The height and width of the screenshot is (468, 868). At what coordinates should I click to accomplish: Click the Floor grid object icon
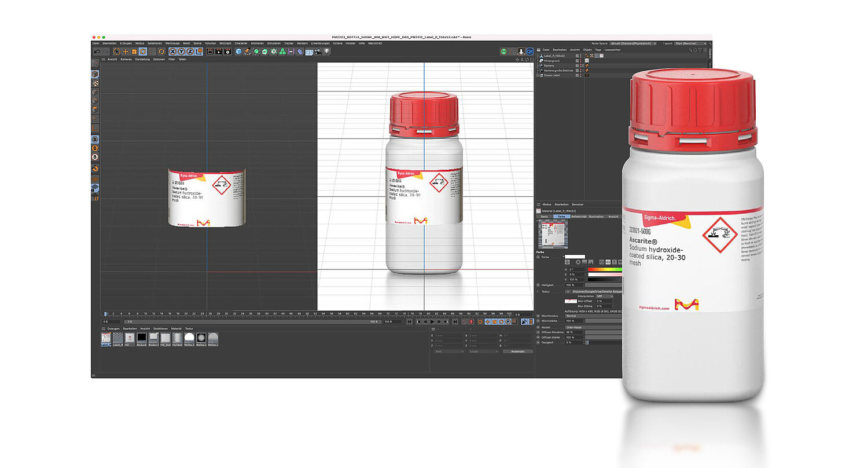[309, 52]
